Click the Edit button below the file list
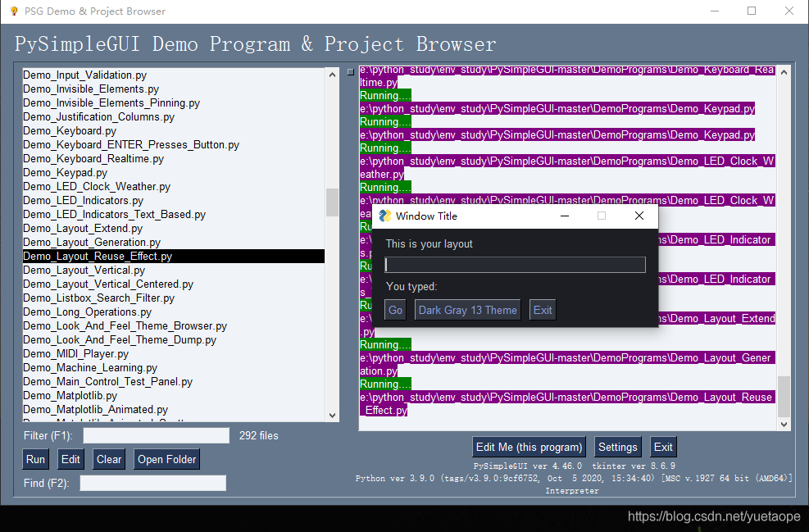The image size is (809, 532). (x=70, y=459)
